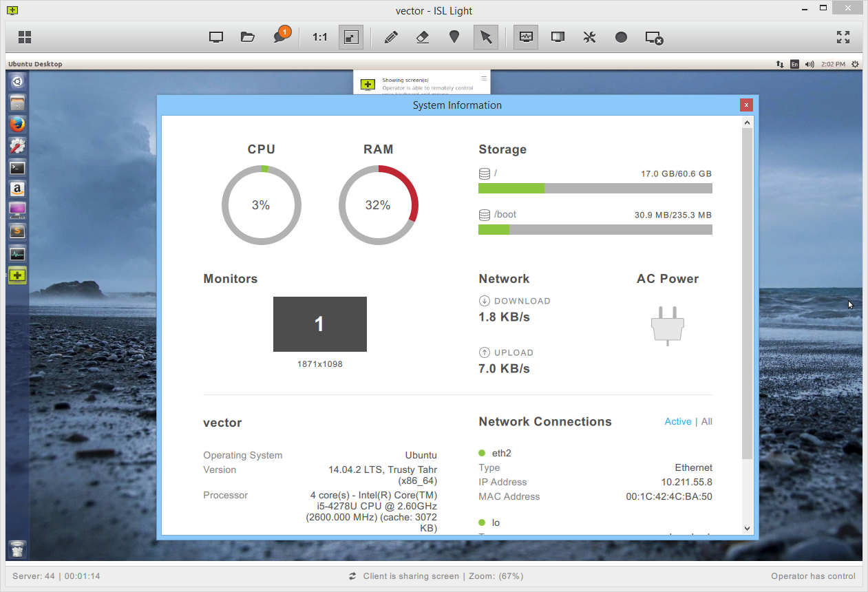Click the desktop sharing monitor icon in toolbar
The image size is (868, 592).
[216, 37]
